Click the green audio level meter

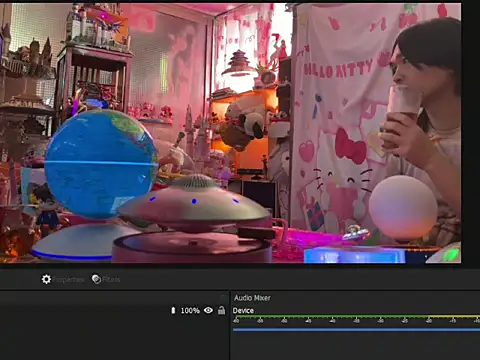(x=356, y=316)
